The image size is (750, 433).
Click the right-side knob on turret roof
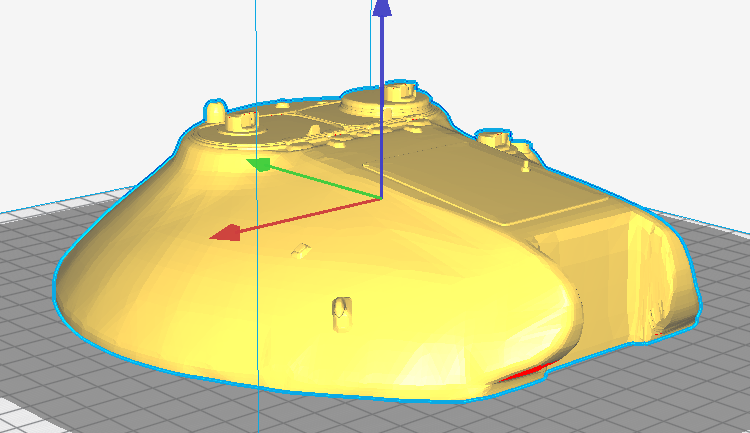tap(492, 136)
